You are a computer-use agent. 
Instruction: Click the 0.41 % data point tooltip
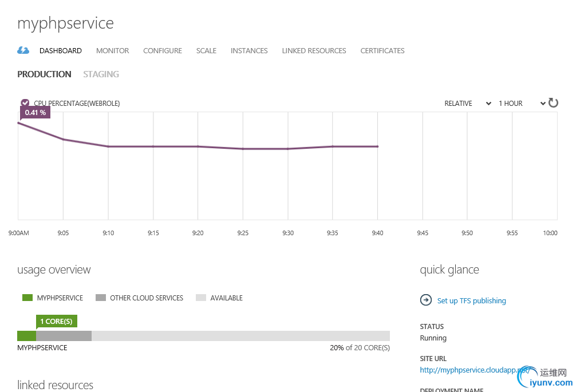35,112
